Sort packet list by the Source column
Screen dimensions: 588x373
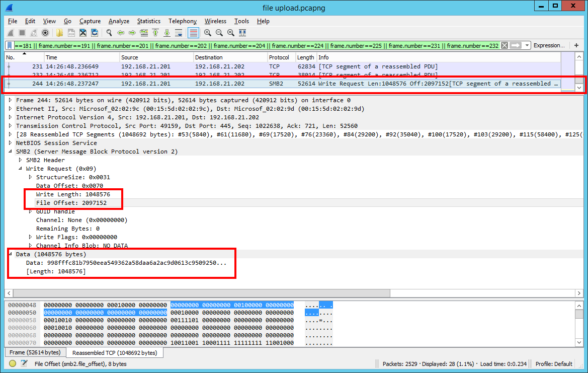[156, 57]
